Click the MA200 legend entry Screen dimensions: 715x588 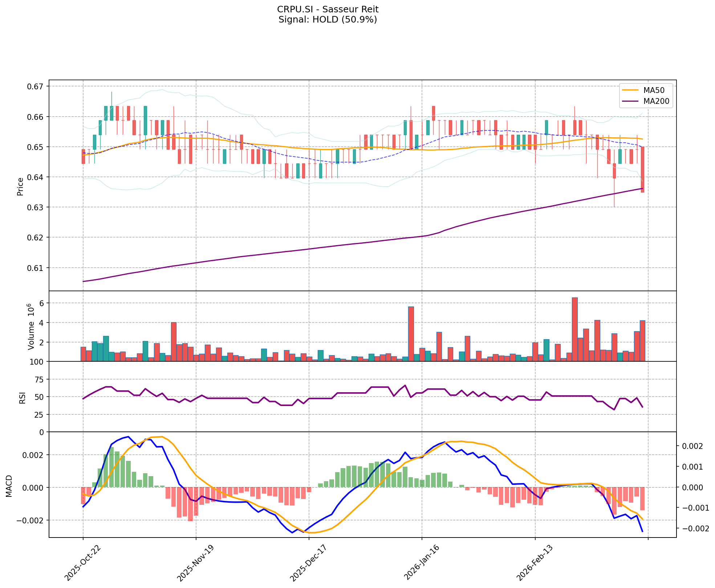[656, 102]
